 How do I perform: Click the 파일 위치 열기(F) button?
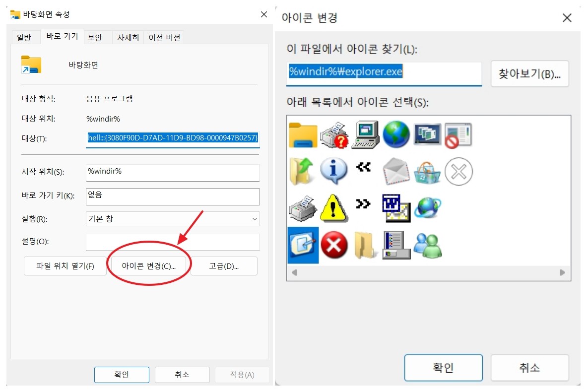(65, 266)
